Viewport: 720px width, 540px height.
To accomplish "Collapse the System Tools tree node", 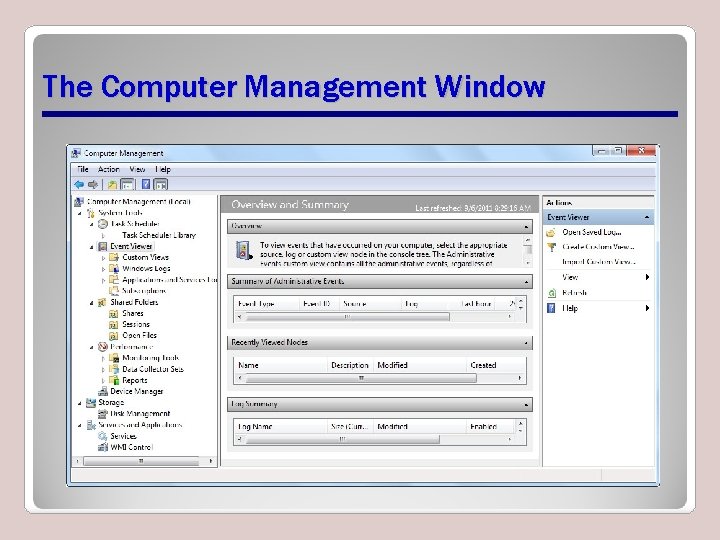I will [80, 214].
